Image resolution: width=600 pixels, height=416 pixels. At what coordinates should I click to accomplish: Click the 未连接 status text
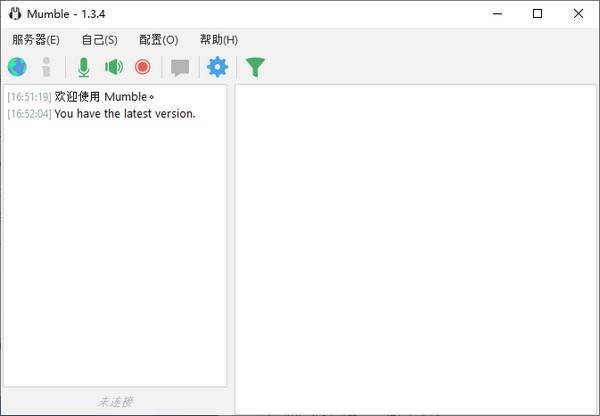click(x=115, y=402)
